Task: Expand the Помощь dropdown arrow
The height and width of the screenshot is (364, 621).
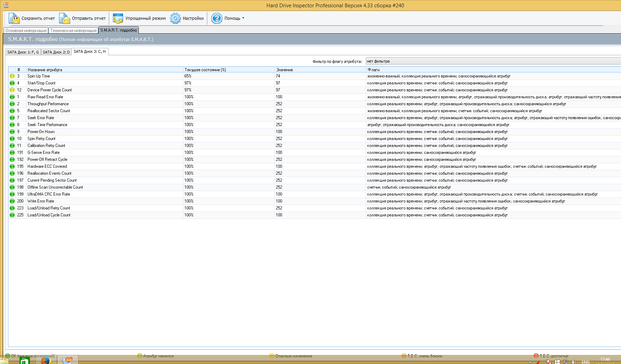Action: click(243, 18)
